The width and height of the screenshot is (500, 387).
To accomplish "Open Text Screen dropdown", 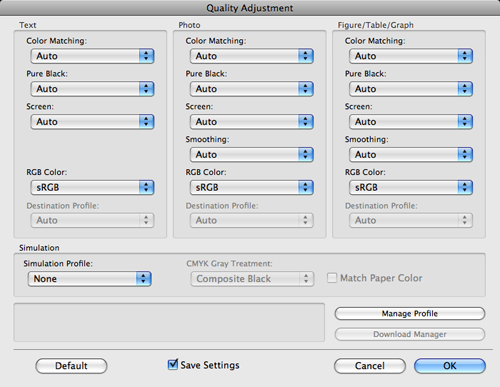I will 92,122.
